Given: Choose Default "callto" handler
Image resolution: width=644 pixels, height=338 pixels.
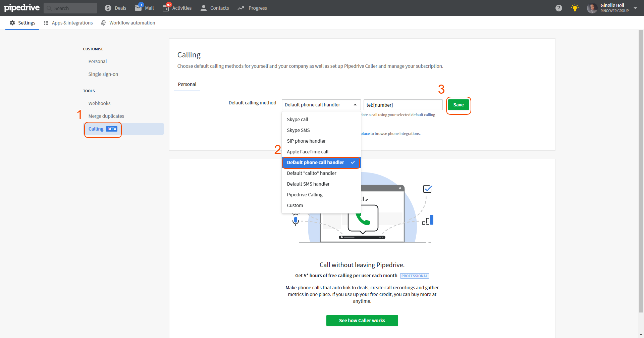Looking at the screenshot, I should coord(321,173).
